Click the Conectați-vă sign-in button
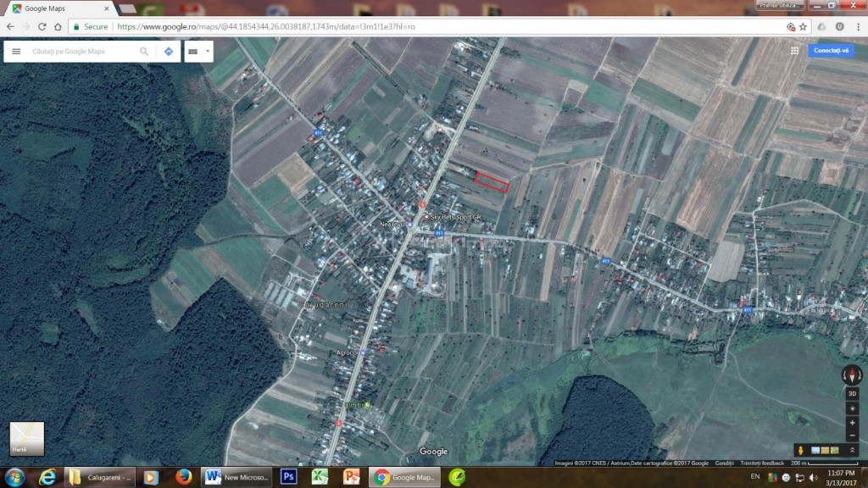Image resolution: width=868 pixels, height=488 pixels. pos(831,51)
